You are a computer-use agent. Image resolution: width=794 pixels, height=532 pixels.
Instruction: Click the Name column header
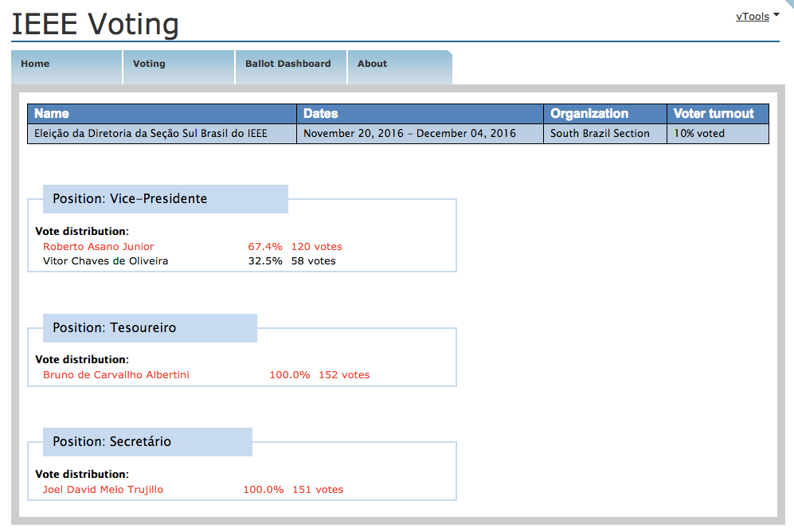[x=52, y=114]
